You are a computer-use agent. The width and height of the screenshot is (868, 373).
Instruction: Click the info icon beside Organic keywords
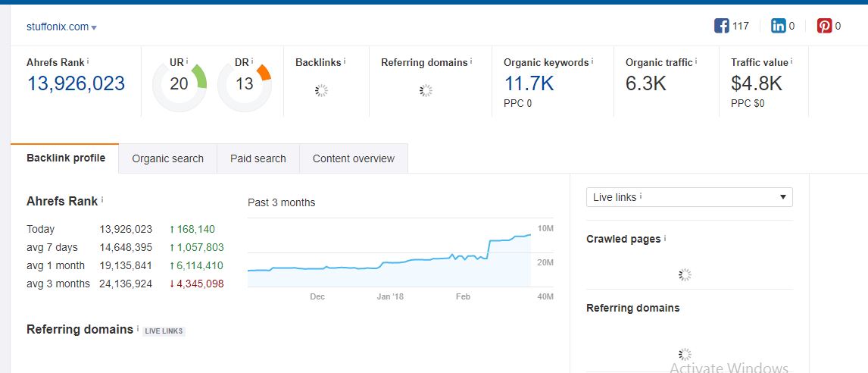point(592,61)
